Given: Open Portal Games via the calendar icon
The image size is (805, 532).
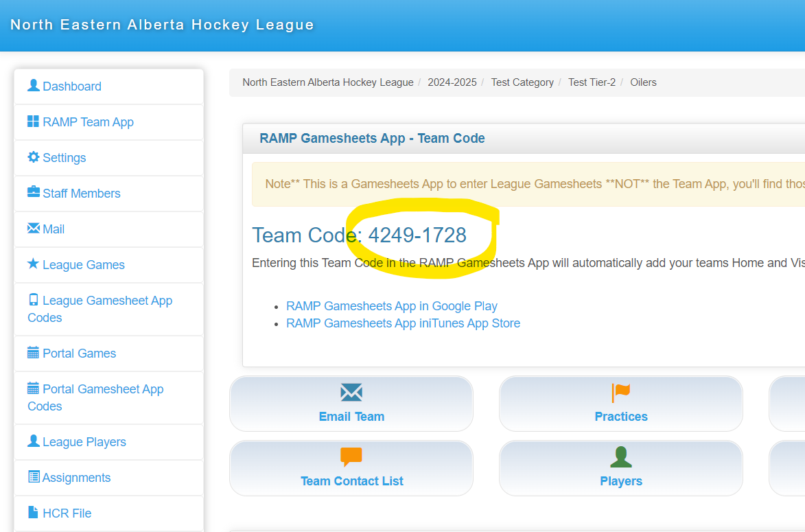Looking at the screenshot, I should tap(34, 353).
